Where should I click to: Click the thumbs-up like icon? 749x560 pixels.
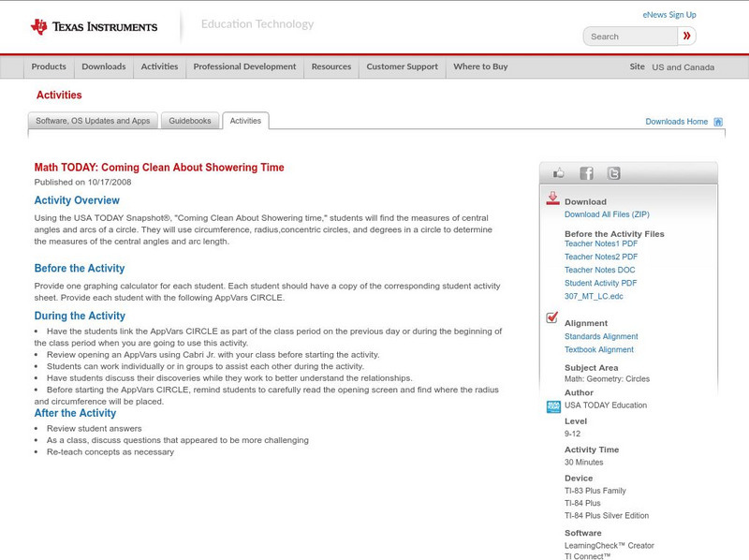558,173
